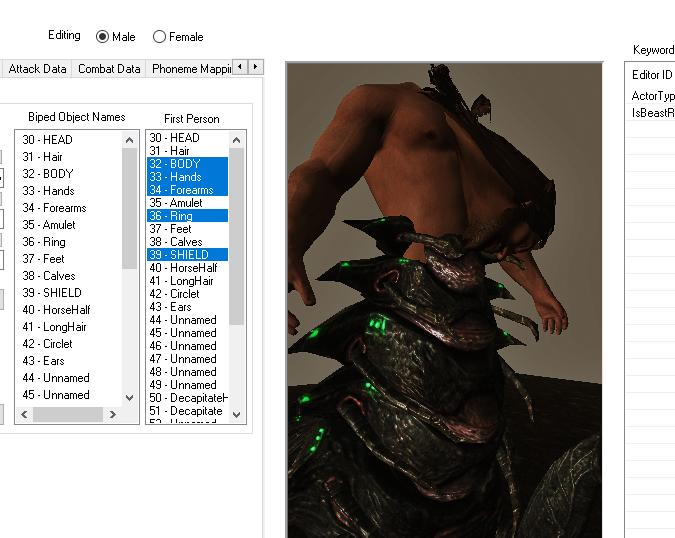Click the Editor ID column header in Keywords

tap(650, 74)
